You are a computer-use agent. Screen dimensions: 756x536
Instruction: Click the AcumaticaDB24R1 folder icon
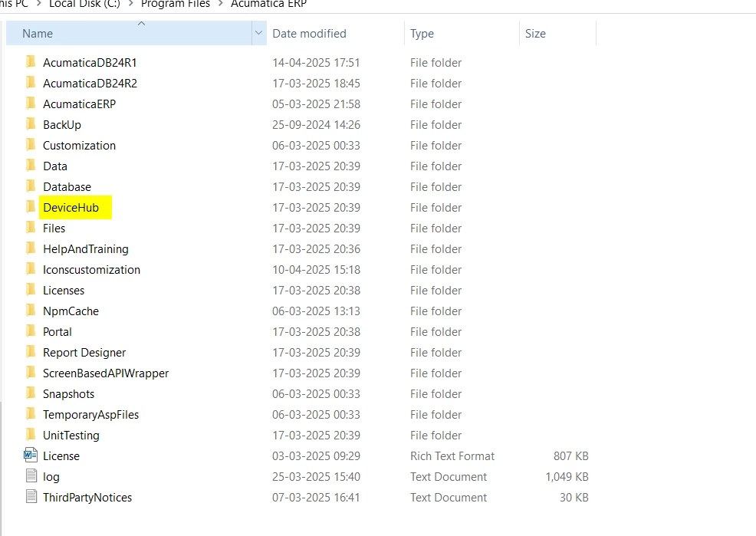click(x=31, y=61)
